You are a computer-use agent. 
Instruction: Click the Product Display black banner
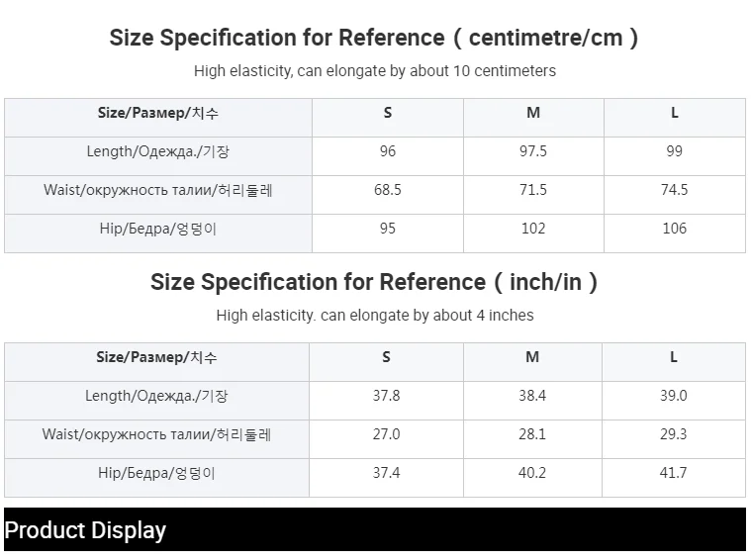click(x=375, y=529)
